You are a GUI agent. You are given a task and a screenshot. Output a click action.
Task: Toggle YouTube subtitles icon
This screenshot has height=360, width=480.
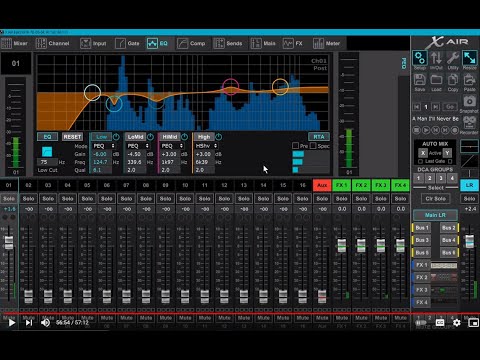coord(440,322)
